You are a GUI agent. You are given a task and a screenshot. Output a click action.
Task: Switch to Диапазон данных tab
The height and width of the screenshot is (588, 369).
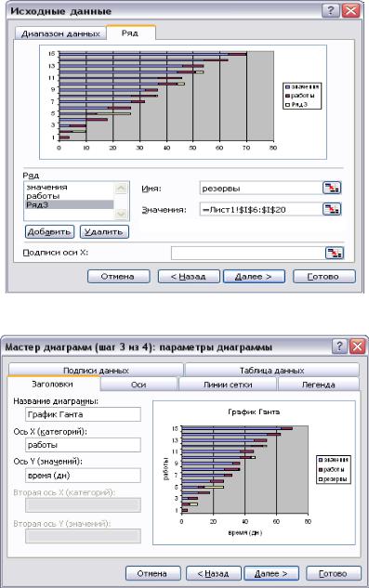click(60, 33)
